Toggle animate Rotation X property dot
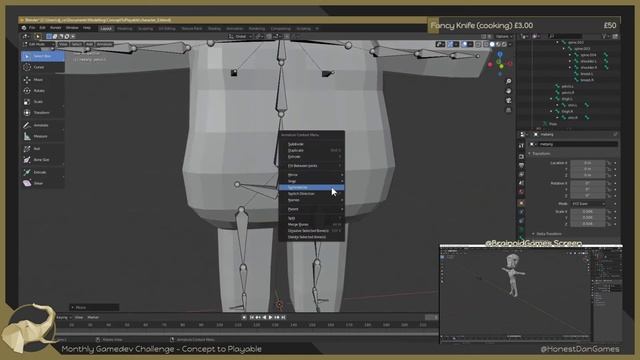This screenshot has height=360, width=640. point(615,183)
